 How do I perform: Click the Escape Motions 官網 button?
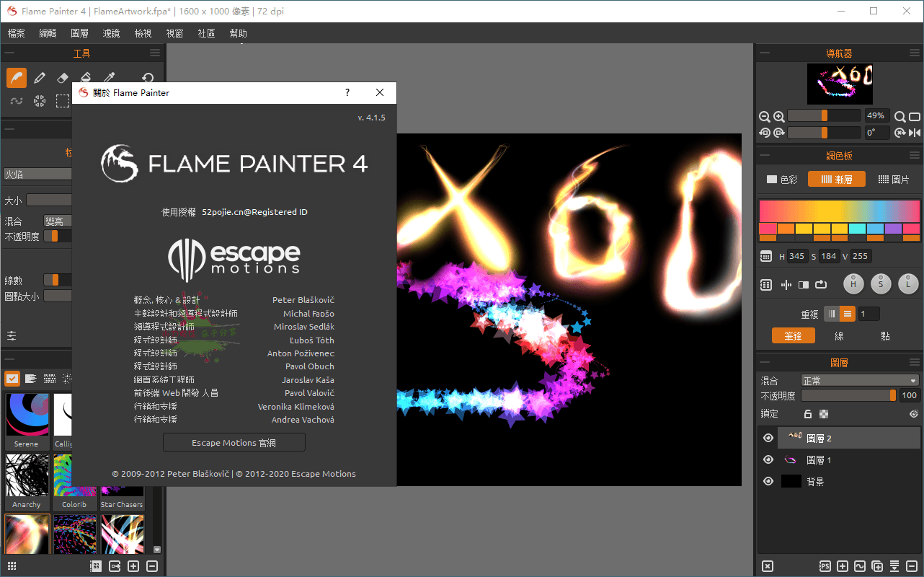234,442
